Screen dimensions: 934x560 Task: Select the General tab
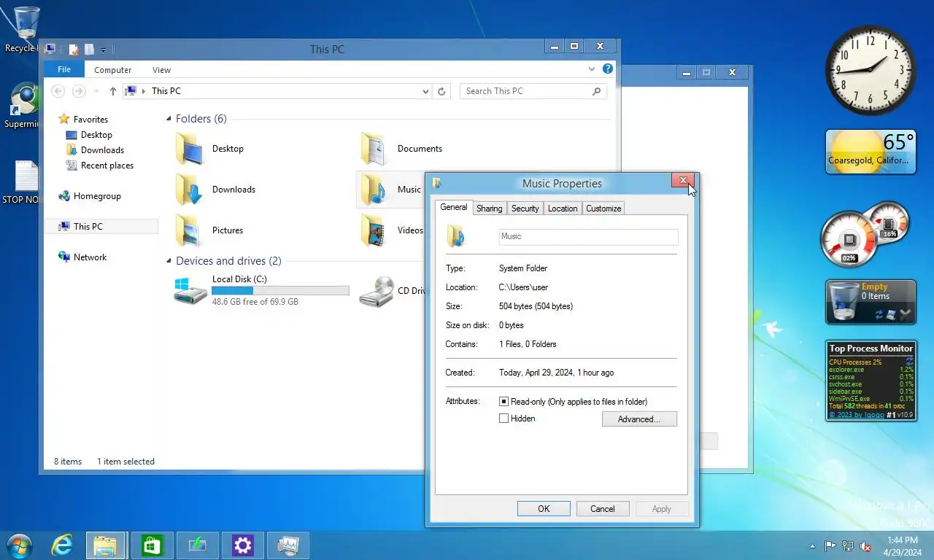click(x=453, y=208)
